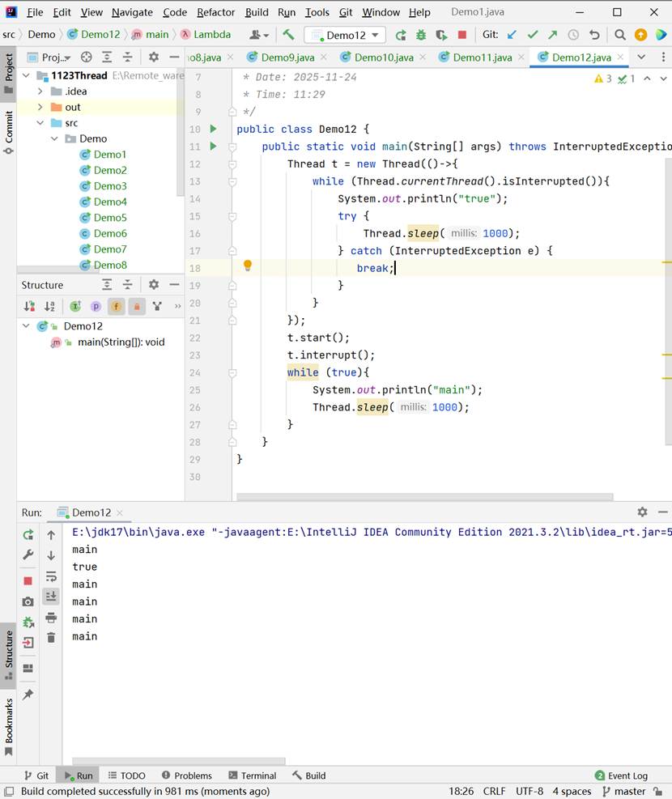This screenshot has height=799, width=672.
Task: Open Project view mode dropdown
Action: tap(49, 57)
